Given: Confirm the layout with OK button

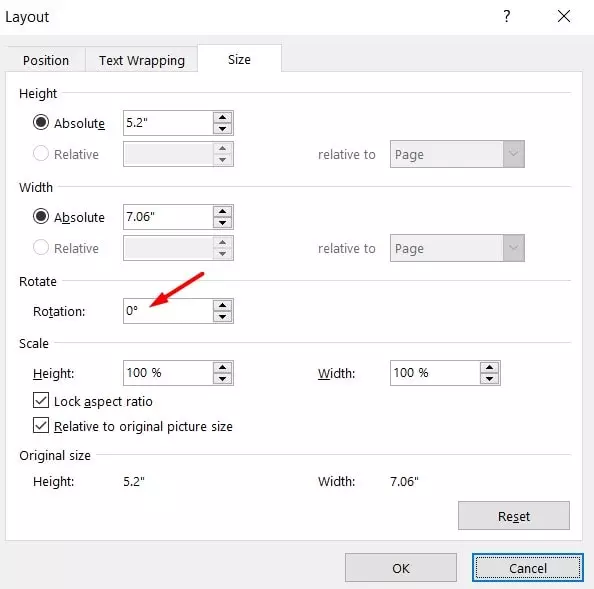Looking at the screenshot, I should [x=401, y=568].
